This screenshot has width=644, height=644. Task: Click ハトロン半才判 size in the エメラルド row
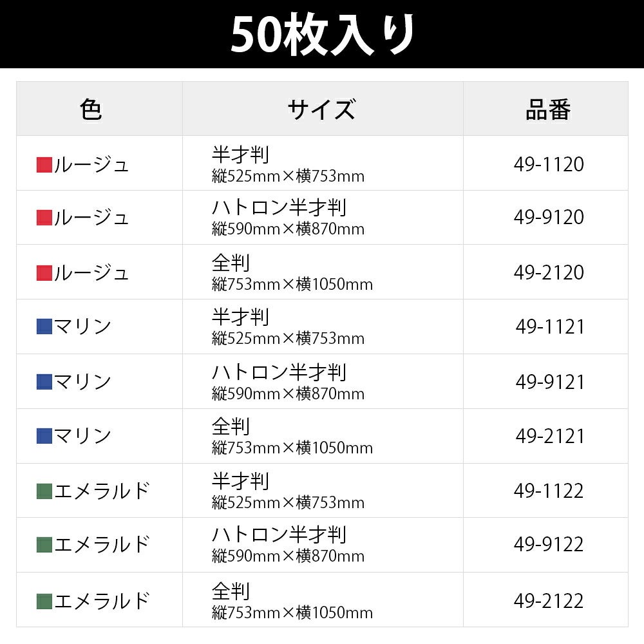pos(279,535)
